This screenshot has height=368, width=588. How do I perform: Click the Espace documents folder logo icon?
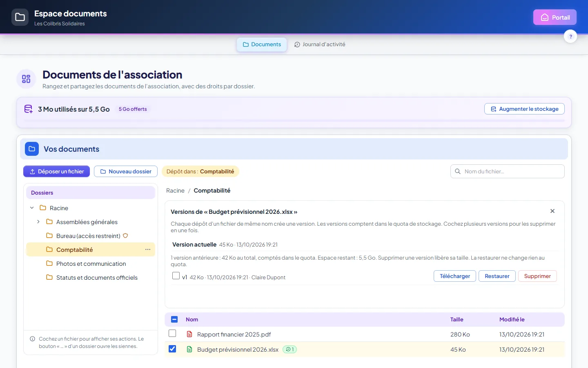pyautogui.click(x=20, y=17)
